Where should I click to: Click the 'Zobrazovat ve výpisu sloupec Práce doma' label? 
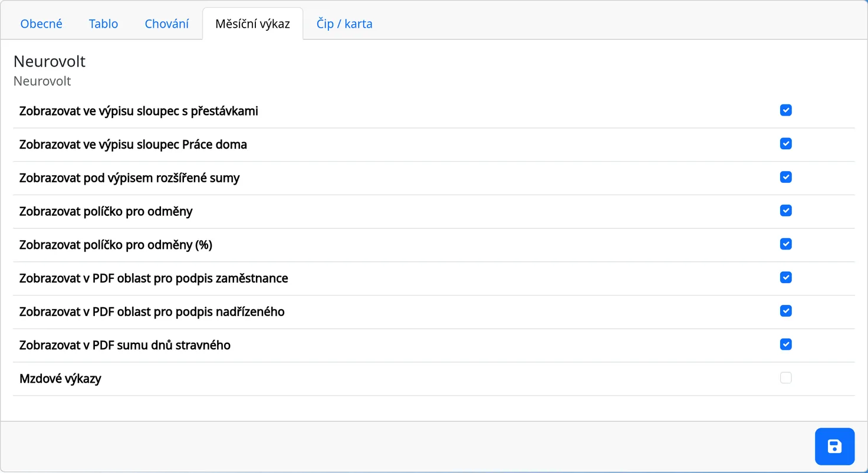(133, 144)
